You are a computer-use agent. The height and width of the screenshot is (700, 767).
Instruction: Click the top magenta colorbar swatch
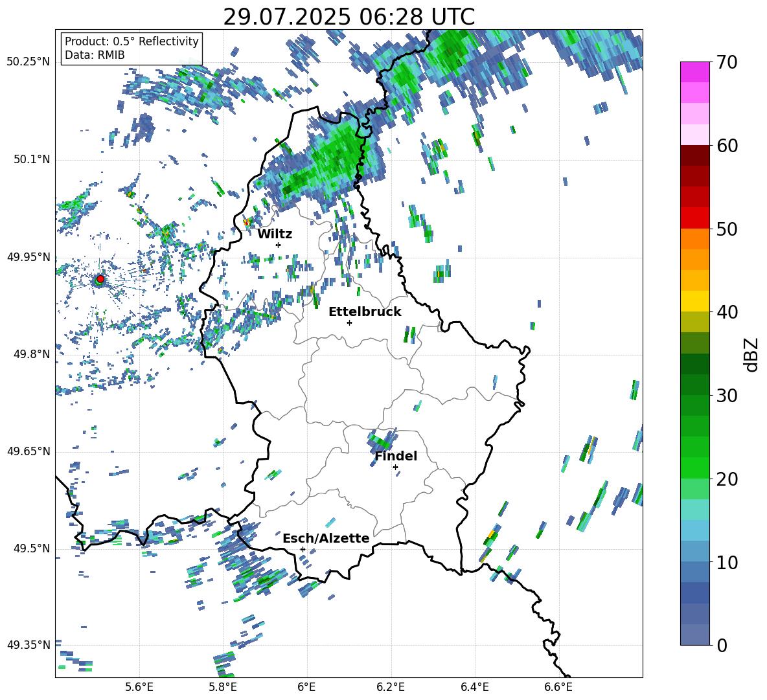click(x=694, y=73)
